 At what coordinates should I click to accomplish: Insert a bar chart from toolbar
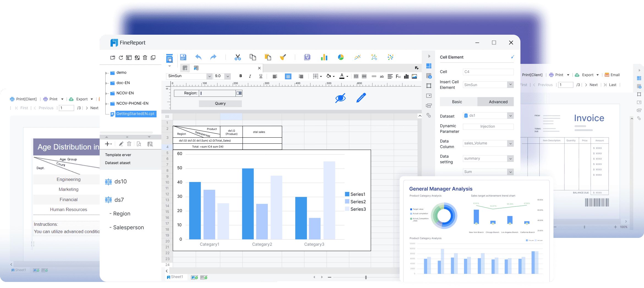click(x=324, y=57)
